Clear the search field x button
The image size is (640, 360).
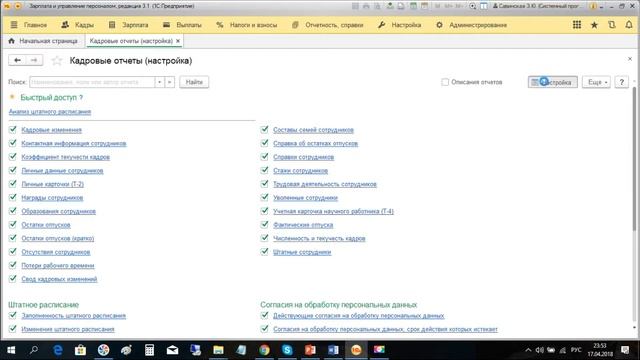click(x=169, y=82)
